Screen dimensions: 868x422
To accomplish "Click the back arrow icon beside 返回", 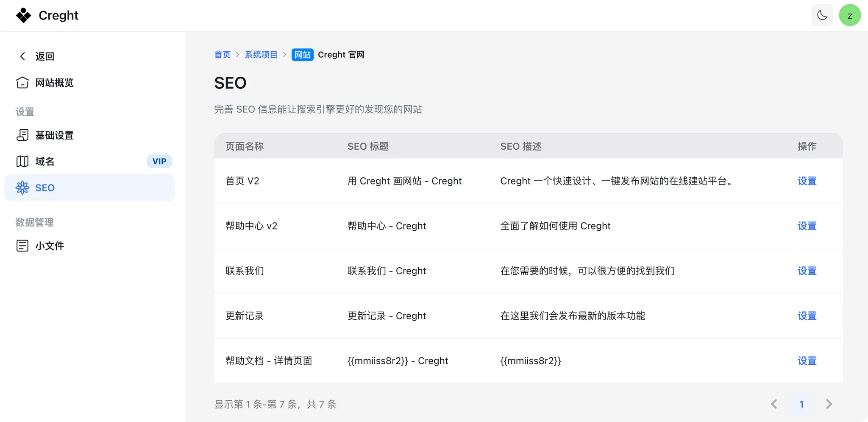I will [x=22, y=56].
